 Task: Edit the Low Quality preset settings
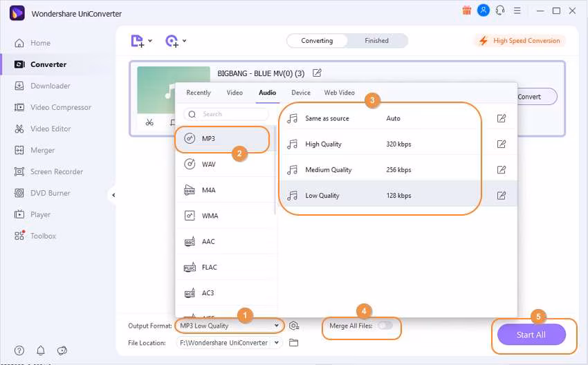502,195
